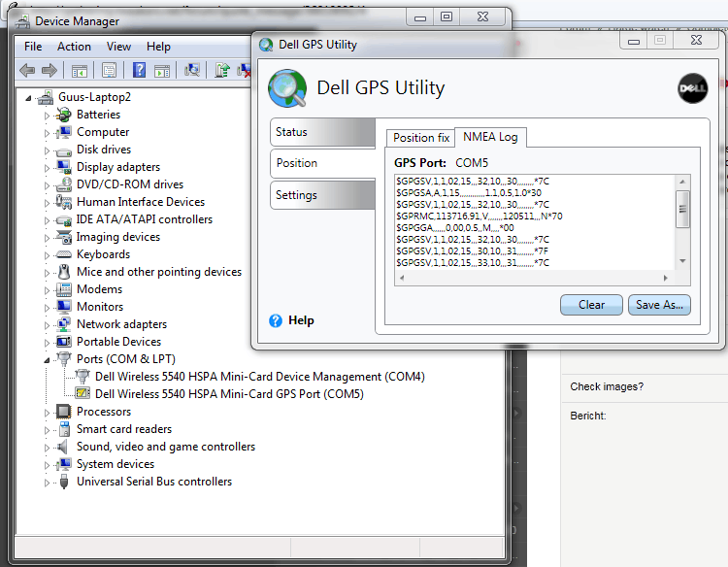Click the Forward arrow in Device Manager toolbar

[50, 71]
